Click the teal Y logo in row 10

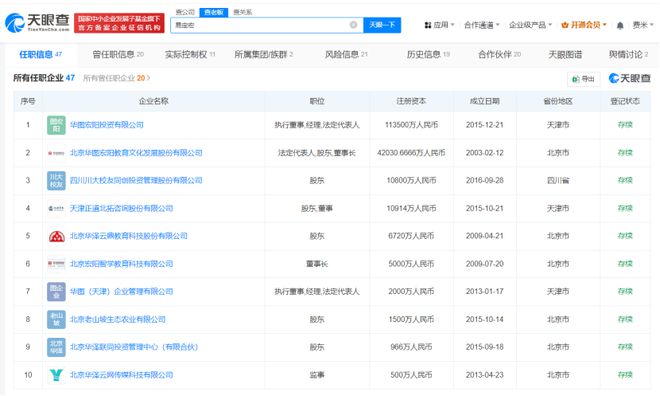[56, 375]
